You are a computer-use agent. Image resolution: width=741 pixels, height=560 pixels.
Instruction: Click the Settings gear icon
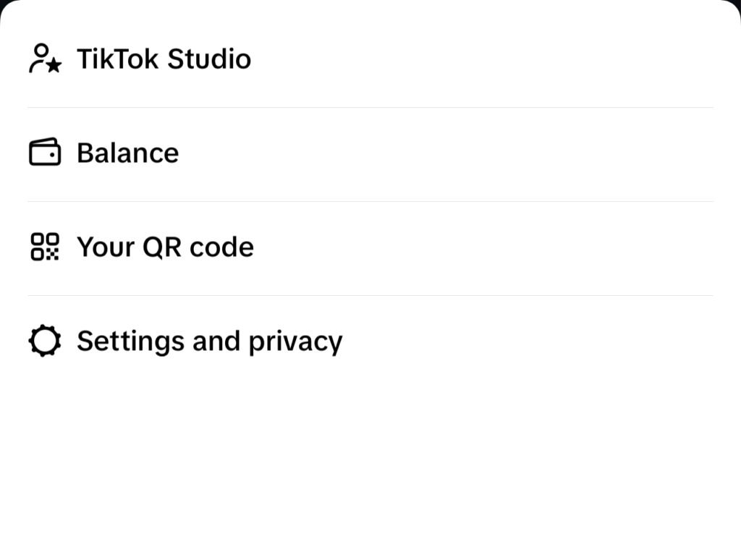click(45, 341)
